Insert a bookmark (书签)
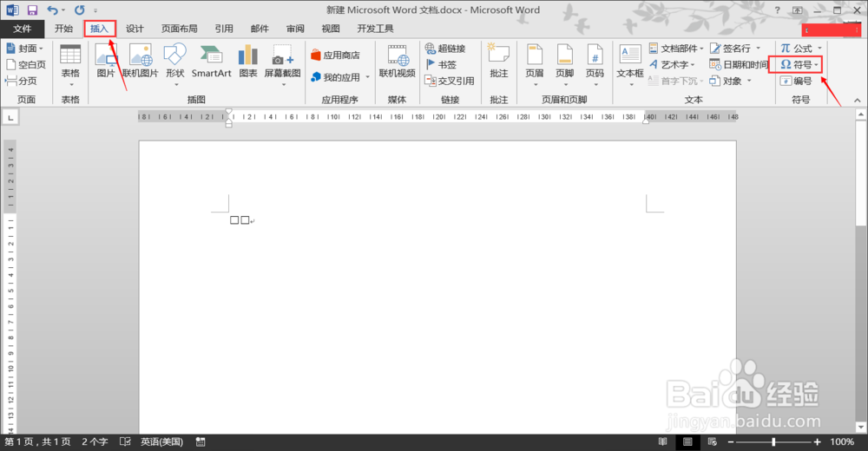The width and height of the screenshot is (868, 451). 441,64
